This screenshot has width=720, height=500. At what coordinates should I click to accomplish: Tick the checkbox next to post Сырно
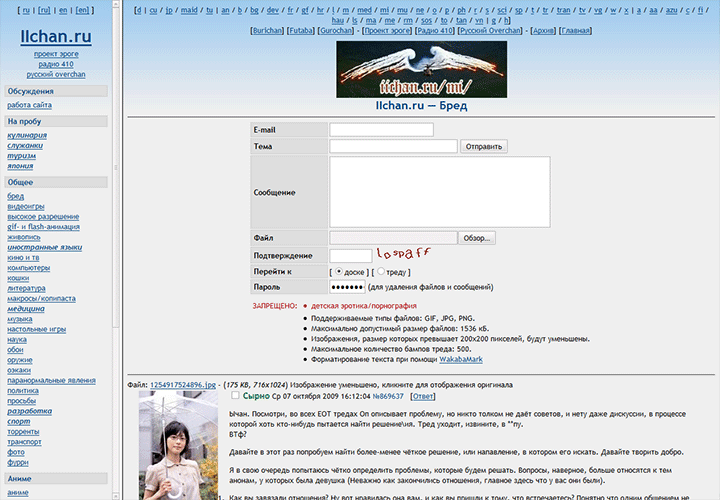point(235,395)
